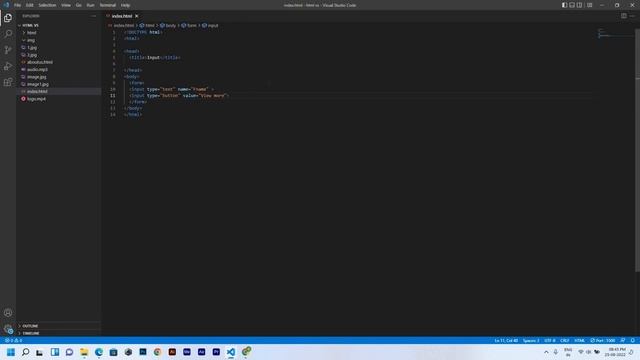Open the Run and Debug view
Screen dimensions: 640x360
(8, 66)
